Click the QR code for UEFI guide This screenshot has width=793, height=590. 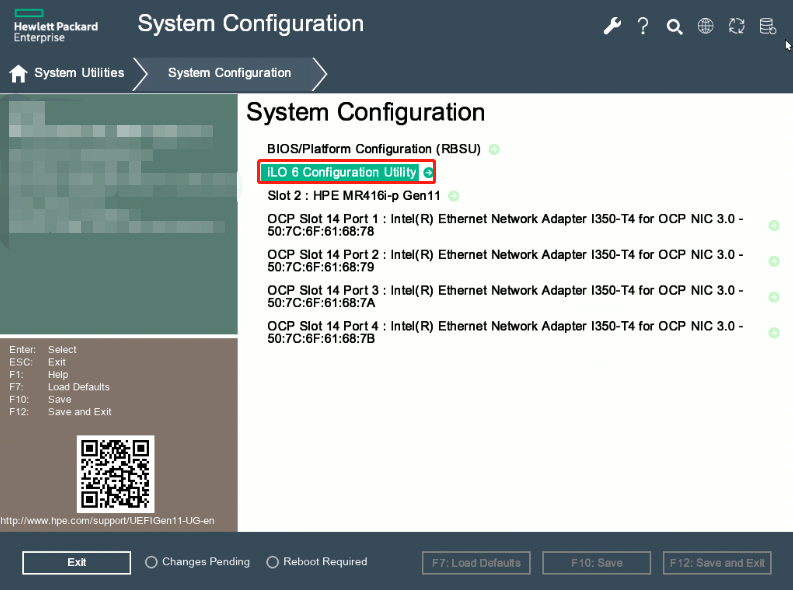point(115,473)
